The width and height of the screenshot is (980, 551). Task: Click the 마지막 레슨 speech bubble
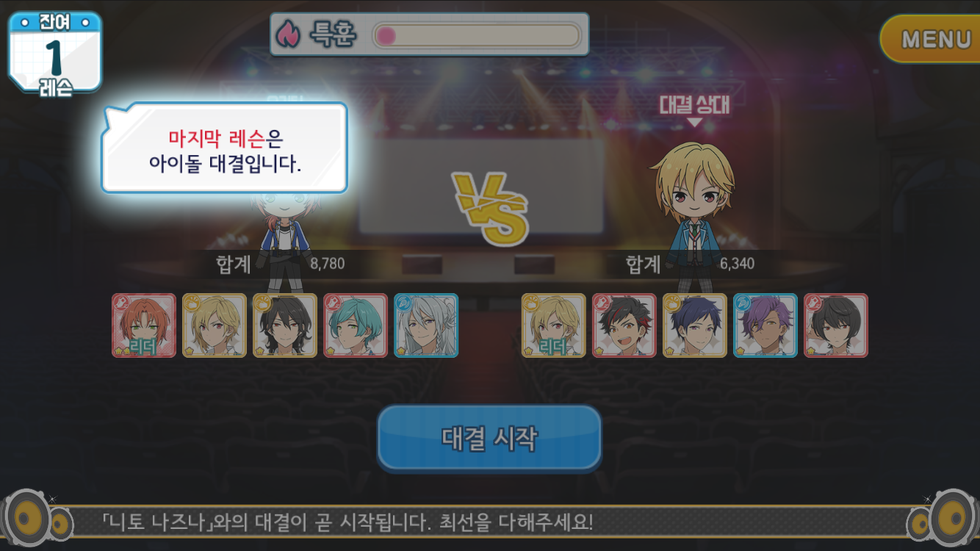pyautogui.click(x=224, y=148)
